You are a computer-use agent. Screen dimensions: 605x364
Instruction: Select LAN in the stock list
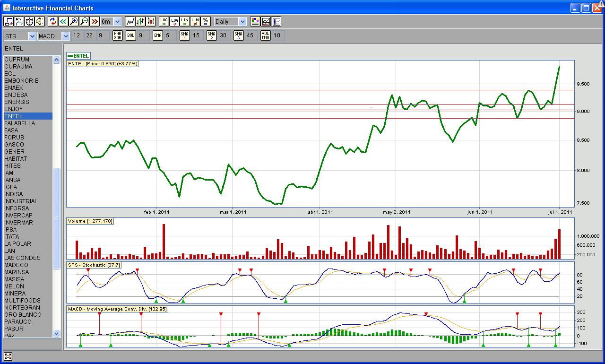(9, 251)
